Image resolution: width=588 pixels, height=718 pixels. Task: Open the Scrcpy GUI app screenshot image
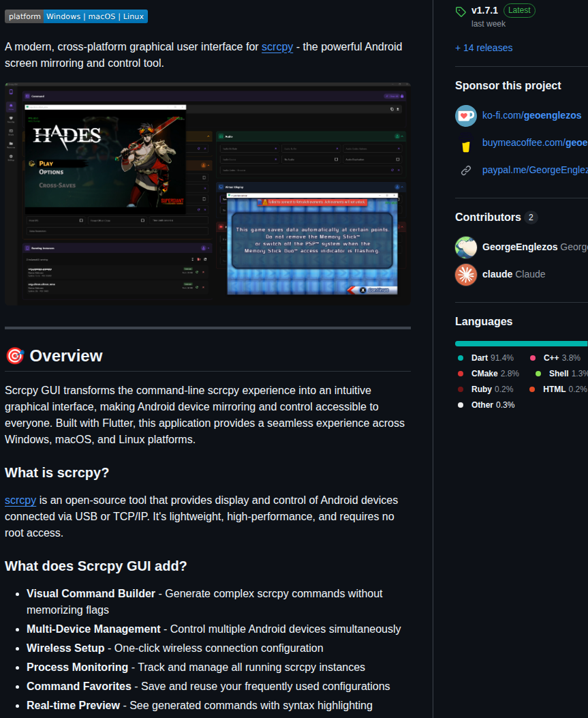(x=208, y=194)
